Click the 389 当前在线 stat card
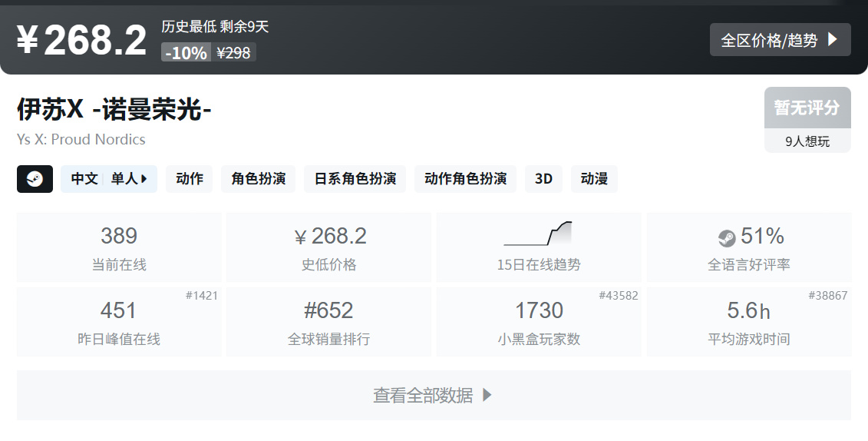 click(x=119, y=247)
